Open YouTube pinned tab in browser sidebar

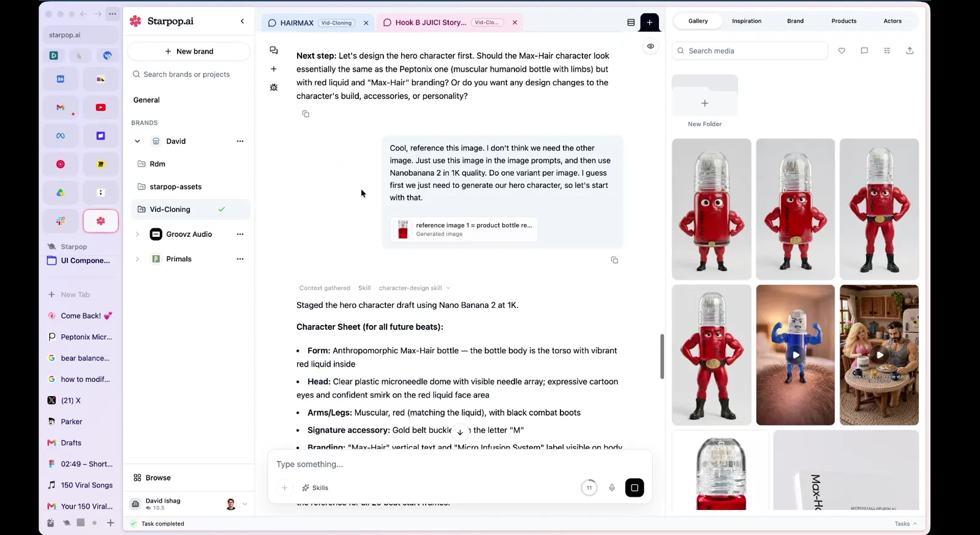point(100,107)
